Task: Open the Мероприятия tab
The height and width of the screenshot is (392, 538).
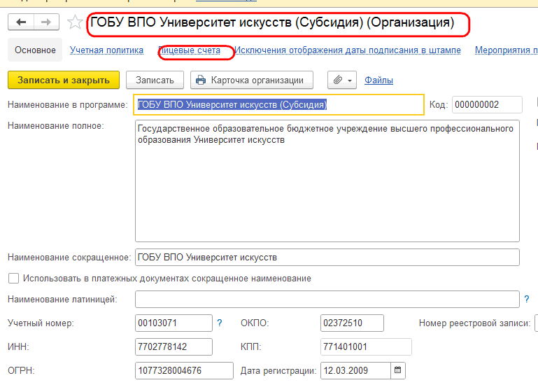Action: tap(507, 50)
